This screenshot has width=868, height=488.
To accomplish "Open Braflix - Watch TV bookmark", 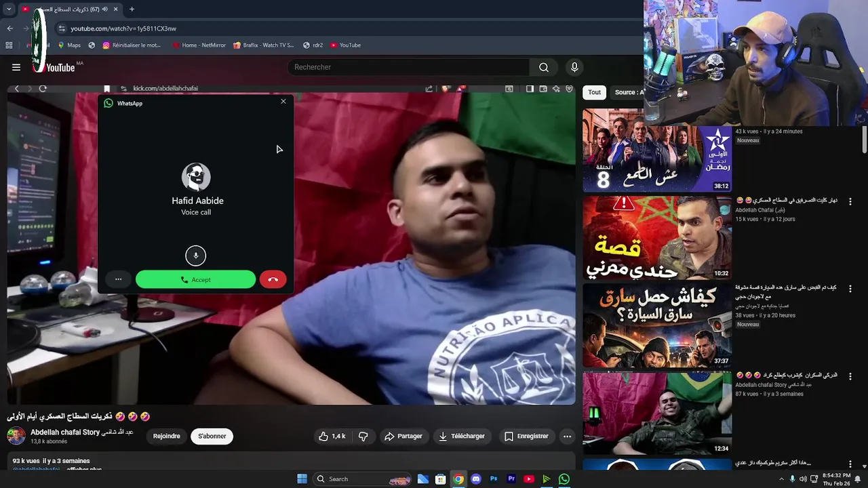I will coord(263,45).
